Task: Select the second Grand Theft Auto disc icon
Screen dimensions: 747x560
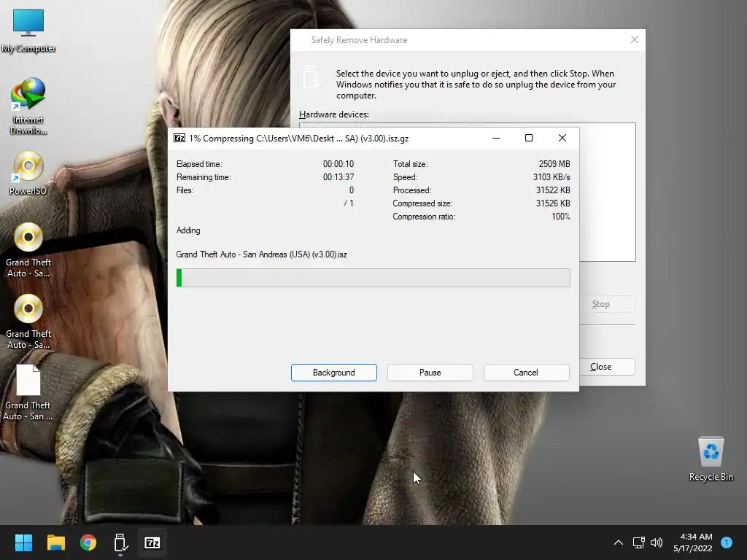Action: click(x=28, y=322)
